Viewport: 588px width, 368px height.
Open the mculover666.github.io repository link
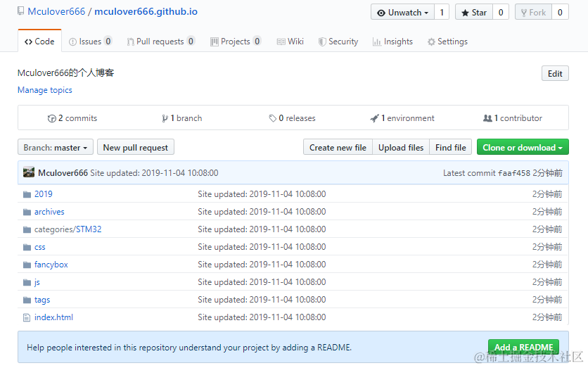point(146,12)
